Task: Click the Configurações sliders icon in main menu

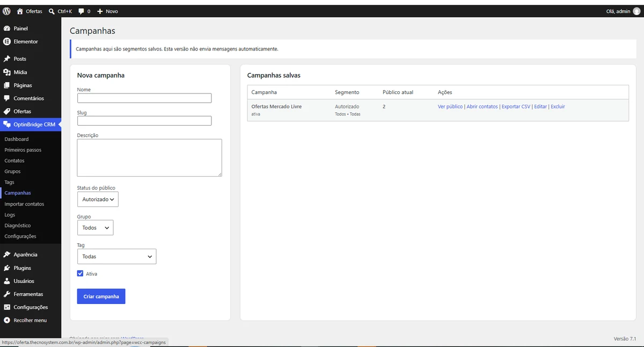Action: click(x=7, y=307)
